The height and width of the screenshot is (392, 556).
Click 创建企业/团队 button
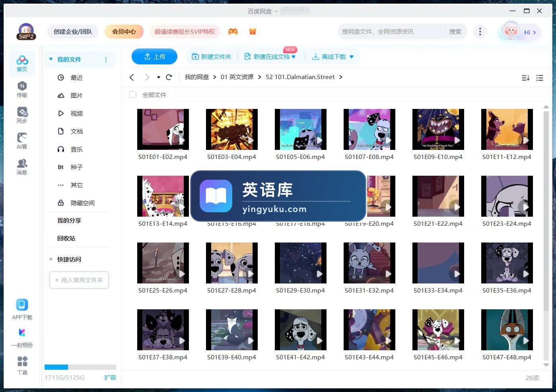coord(73,31)
